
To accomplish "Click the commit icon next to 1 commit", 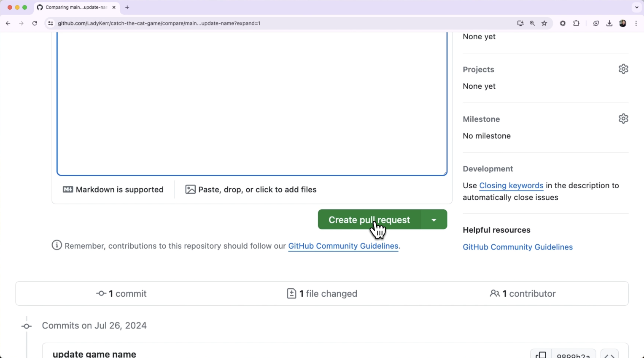I will click(x=101, y=293).
